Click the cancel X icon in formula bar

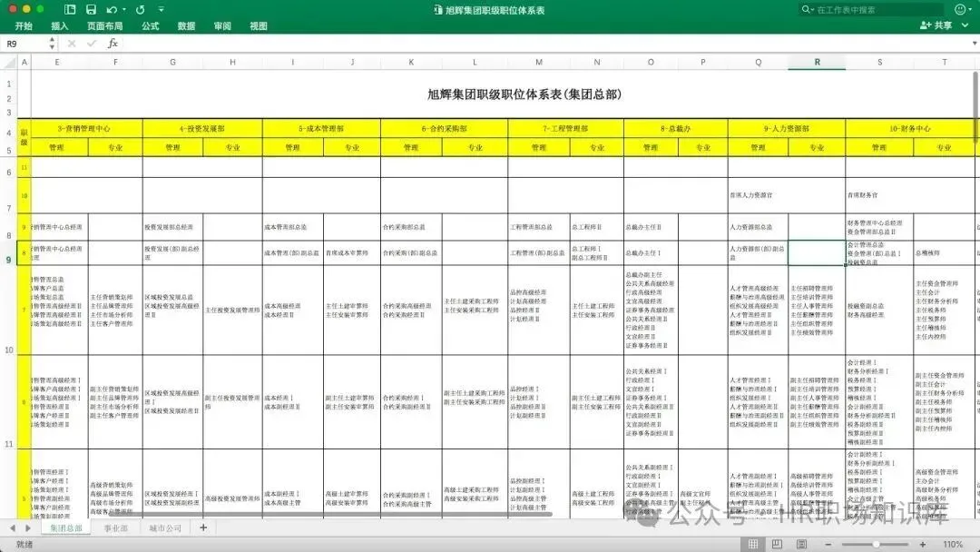point(72,44)
